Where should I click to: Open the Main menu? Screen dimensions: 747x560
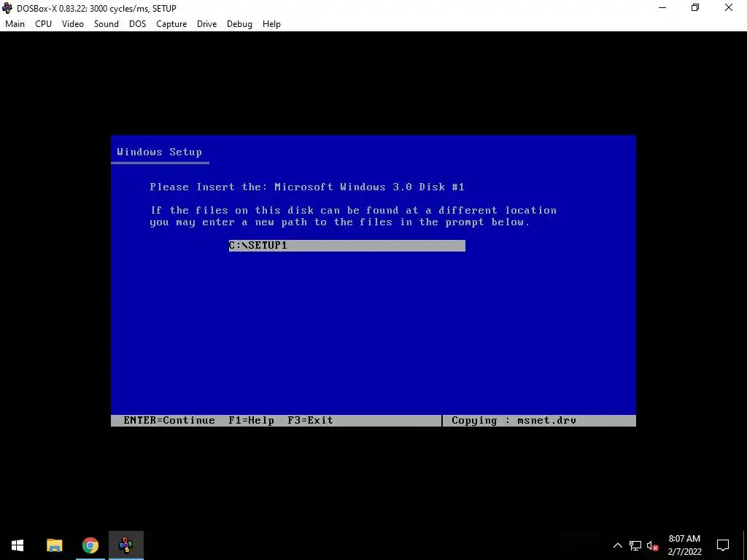pos(15,24)
